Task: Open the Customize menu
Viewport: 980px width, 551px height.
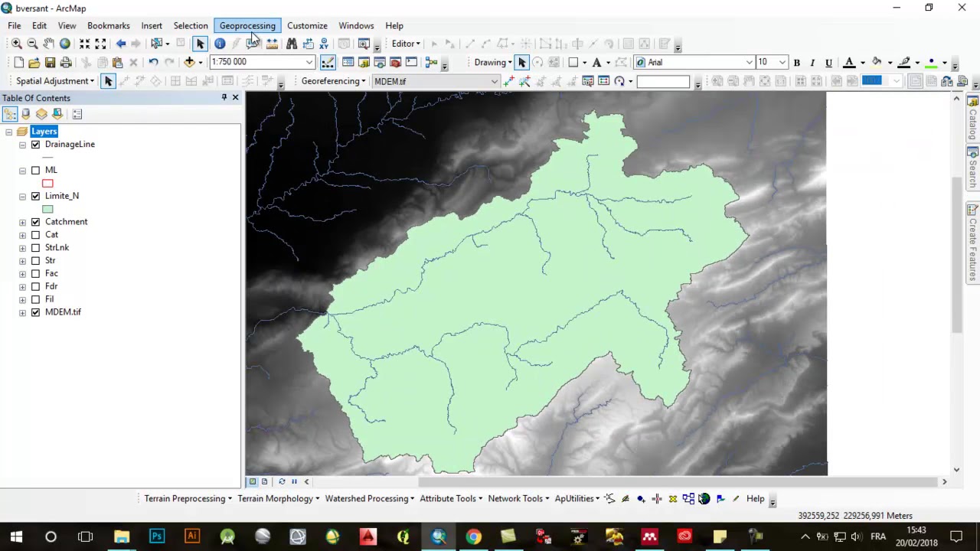Action: [307, 26]
